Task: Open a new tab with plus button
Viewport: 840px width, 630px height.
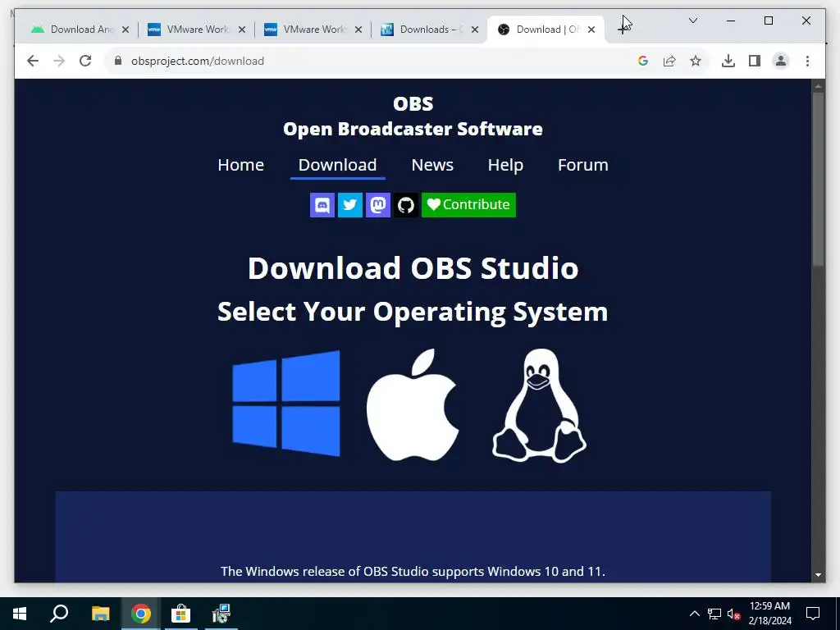Action: coord(622,29)
